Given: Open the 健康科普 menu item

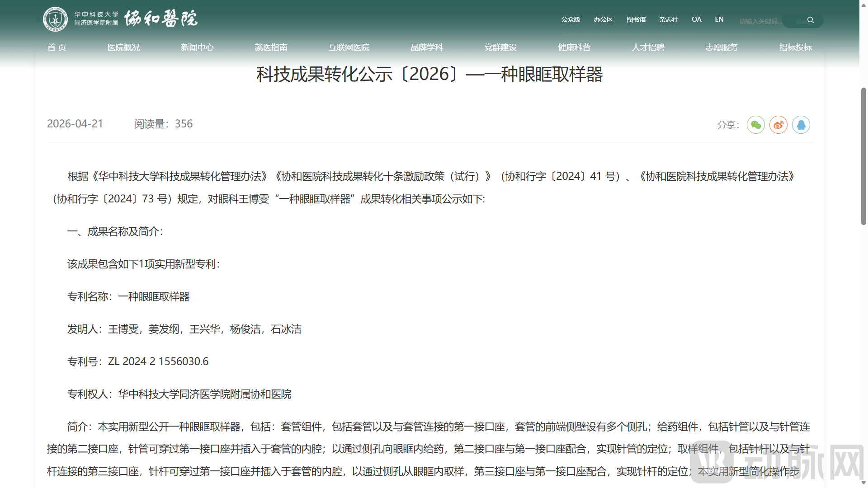Looking at the screenshot, I should coord(574,47).
